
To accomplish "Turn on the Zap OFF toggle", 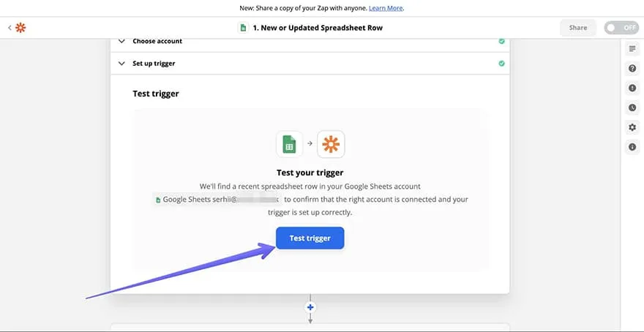I will coord(621,28).
